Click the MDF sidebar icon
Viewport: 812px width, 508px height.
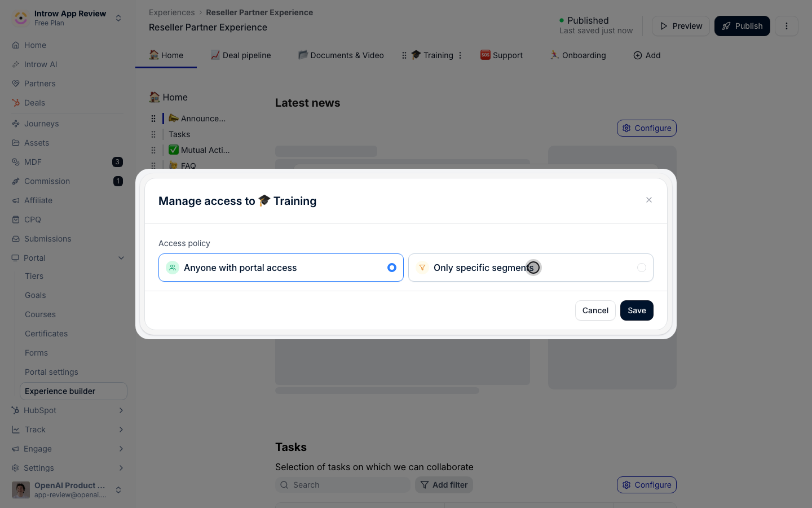16,162
